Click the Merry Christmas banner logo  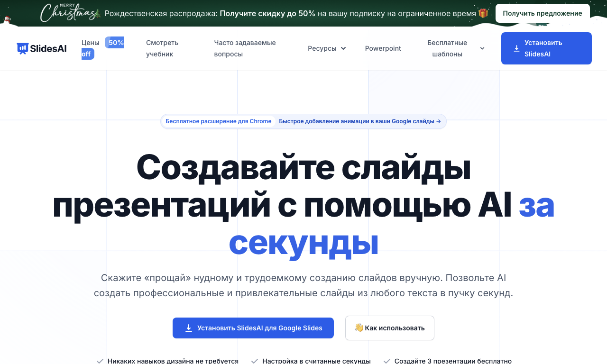point(70,13)
